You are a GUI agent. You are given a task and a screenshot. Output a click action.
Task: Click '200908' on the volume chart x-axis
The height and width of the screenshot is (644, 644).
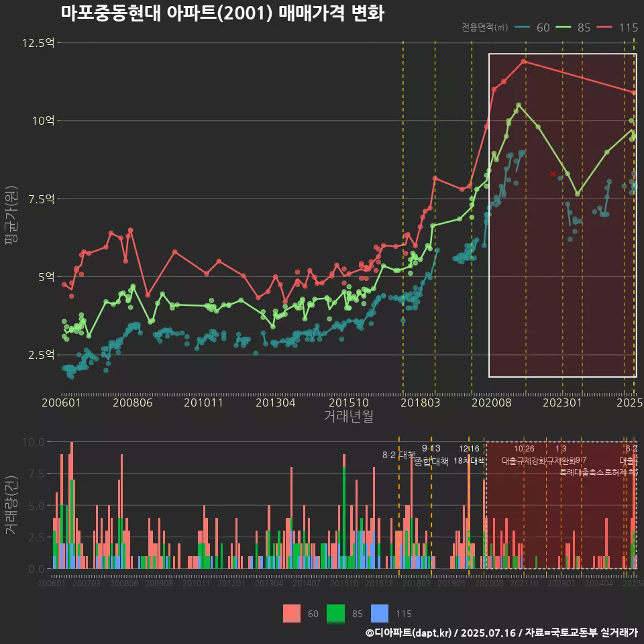click(x=159, y=583)
